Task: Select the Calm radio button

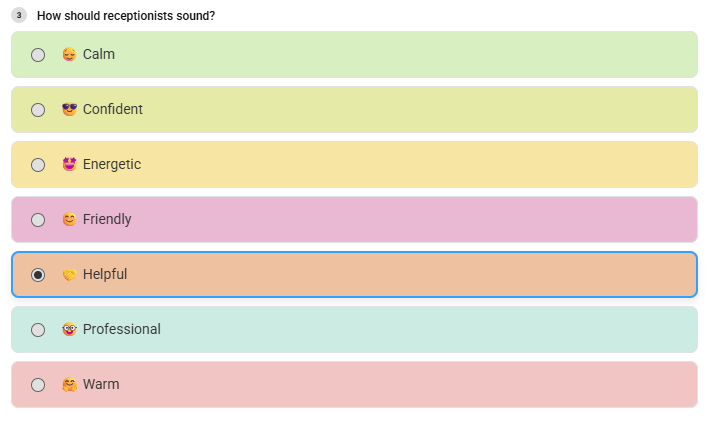Action: (x=38, y=55)
